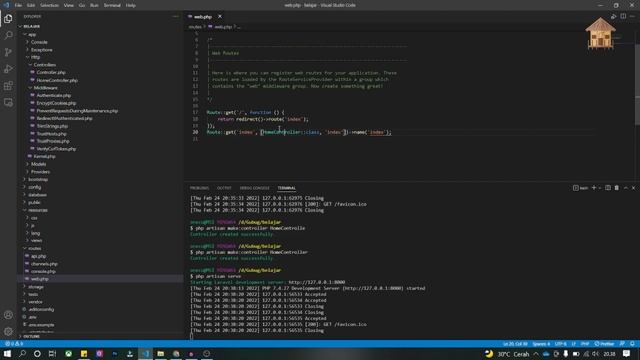Close the web.php editor tab
This screenshot has width=640, height=360.
point(220,16)
